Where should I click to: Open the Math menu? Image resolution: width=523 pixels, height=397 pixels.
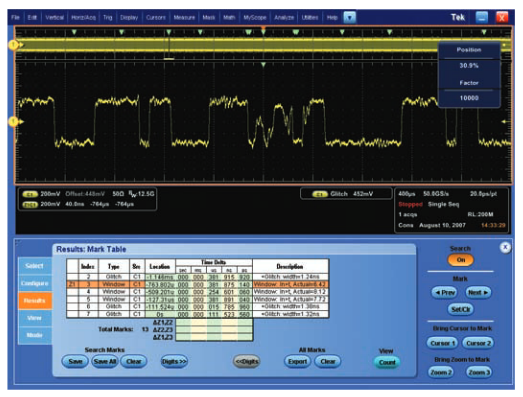[x=229, y=17]
